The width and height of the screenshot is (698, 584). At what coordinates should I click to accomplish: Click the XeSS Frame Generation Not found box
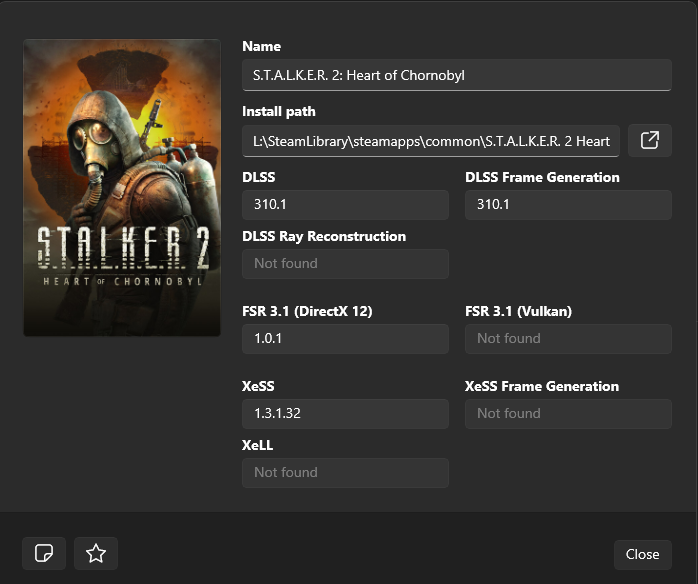tap(568, 414)
